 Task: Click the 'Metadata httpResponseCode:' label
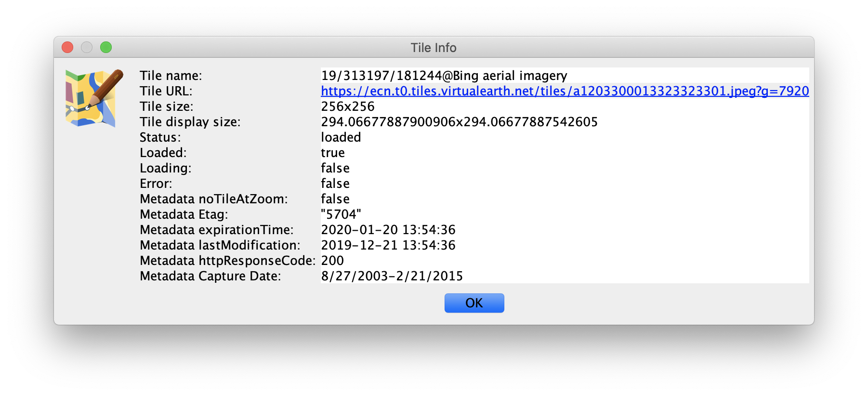click(228, 261)
